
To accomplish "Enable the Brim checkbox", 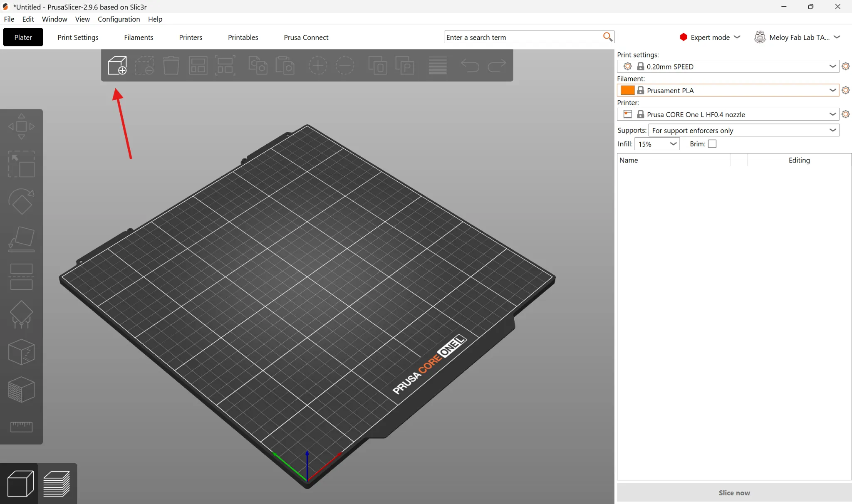I will [712, 144].
